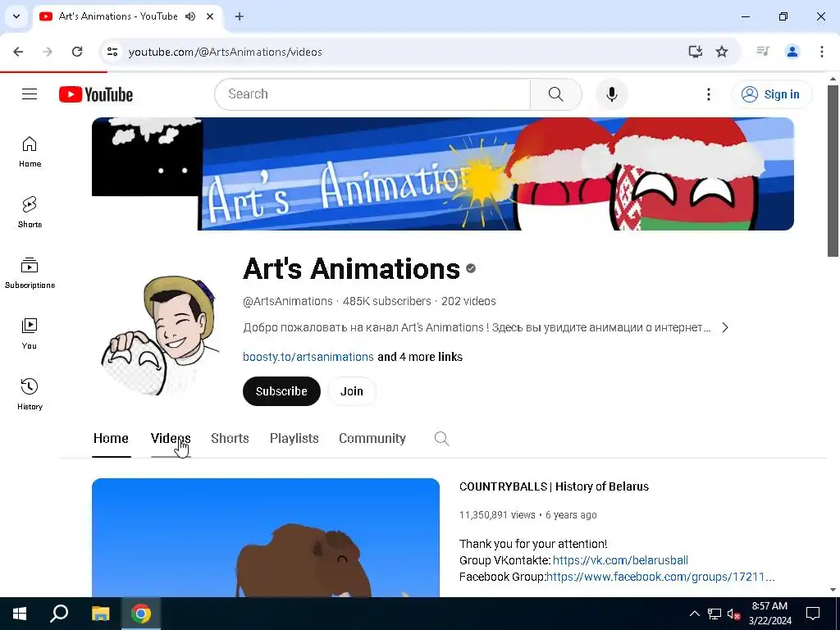Reload the page

(77, 52)
